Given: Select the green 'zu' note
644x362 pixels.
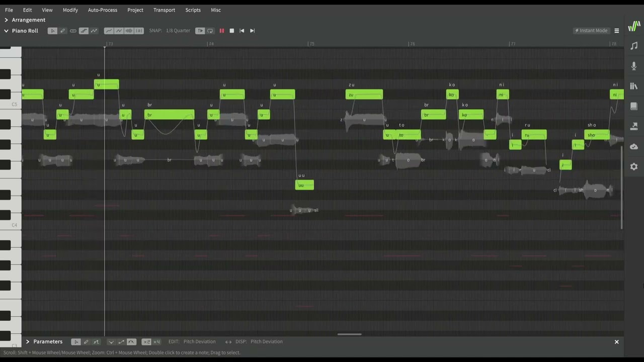Looking at the screenshot, I should (x=364, y=95).
